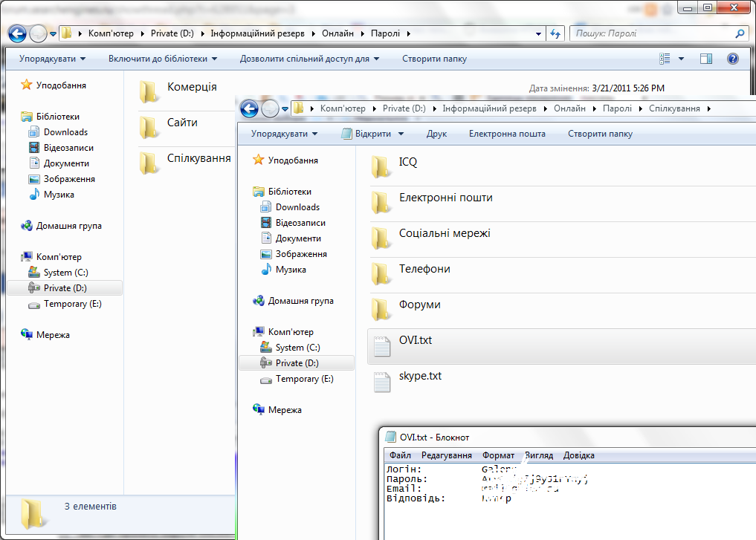
Task: Open the Комерція folder
Action: point(192,87)
